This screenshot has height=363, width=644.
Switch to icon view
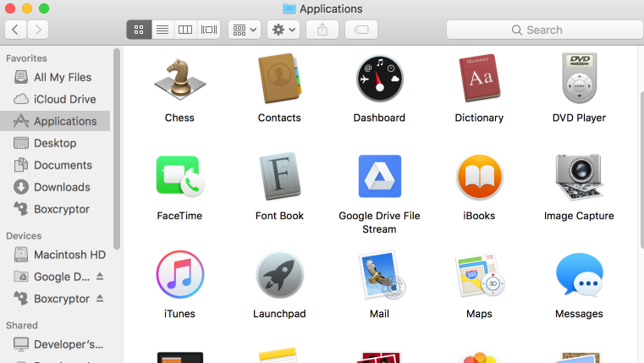coord(139,30)
